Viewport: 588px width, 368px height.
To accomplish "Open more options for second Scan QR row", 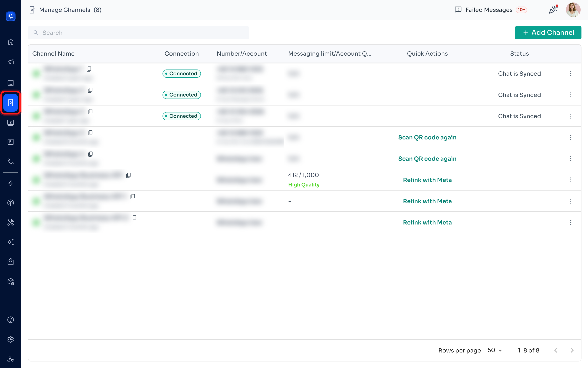I will point(571,159).
